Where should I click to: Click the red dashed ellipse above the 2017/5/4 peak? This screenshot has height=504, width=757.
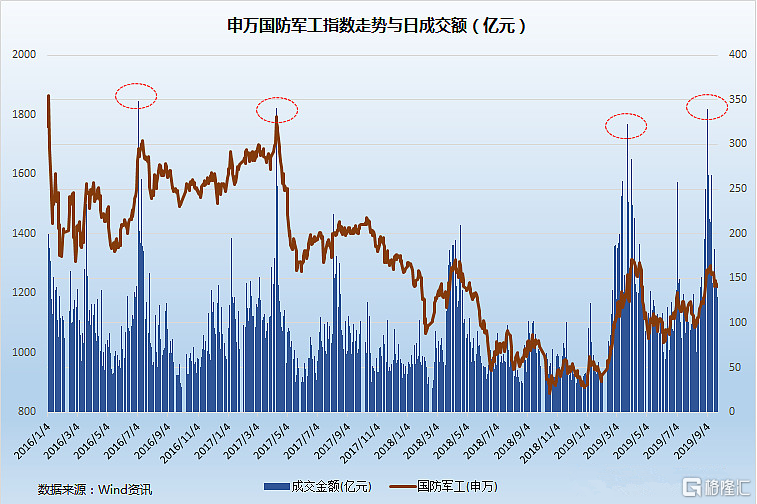coord(277,108)
